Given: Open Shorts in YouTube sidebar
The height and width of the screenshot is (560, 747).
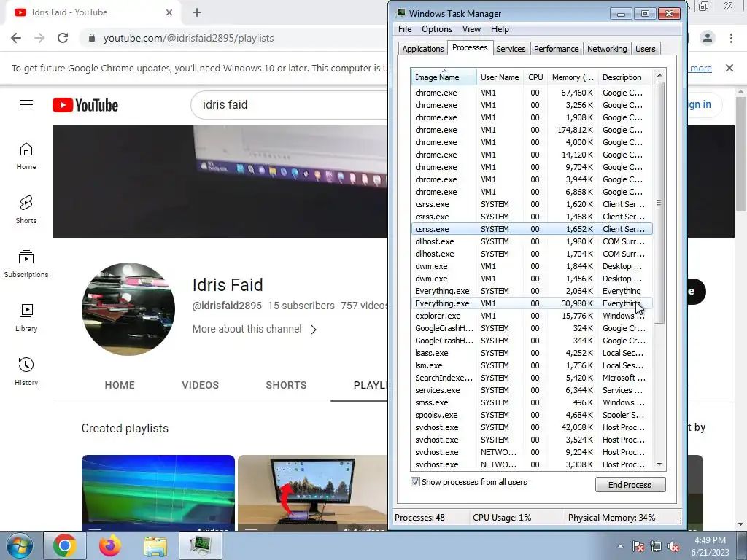Looking at the screenshot, I should click(x=26, y=210).
